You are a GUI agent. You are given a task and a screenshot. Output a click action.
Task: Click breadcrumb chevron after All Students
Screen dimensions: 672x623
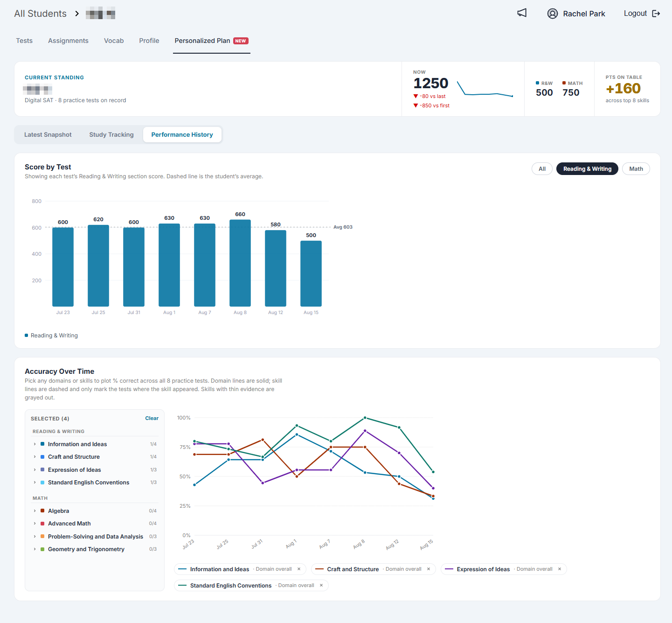coord(77,14)
